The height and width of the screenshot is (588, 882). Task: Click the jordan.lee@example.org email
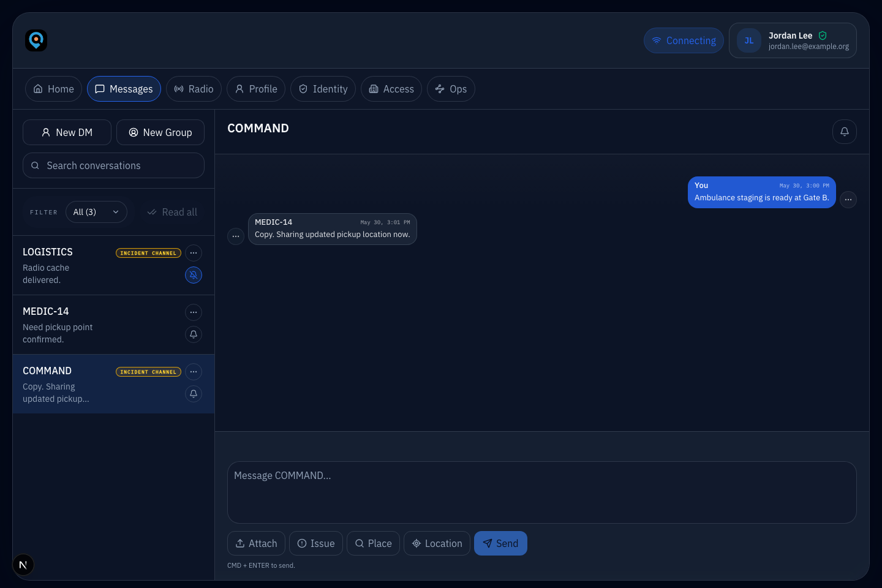[809, 47]
